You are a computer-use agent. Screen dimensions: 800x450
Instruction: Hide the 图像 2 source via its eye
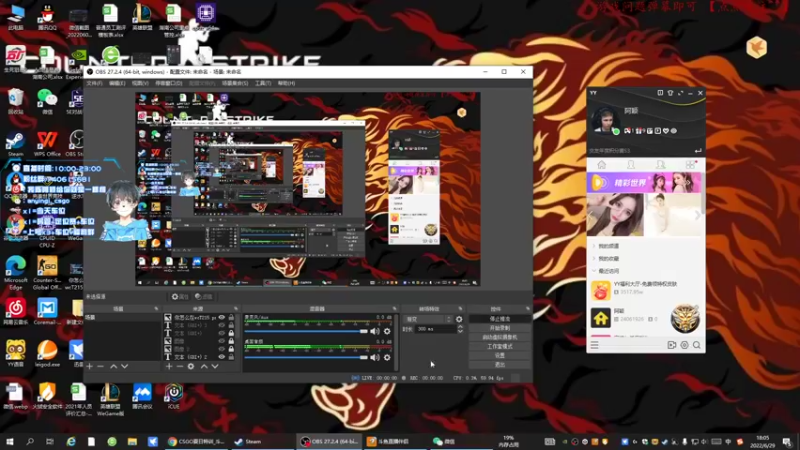(x=221, y=349)
